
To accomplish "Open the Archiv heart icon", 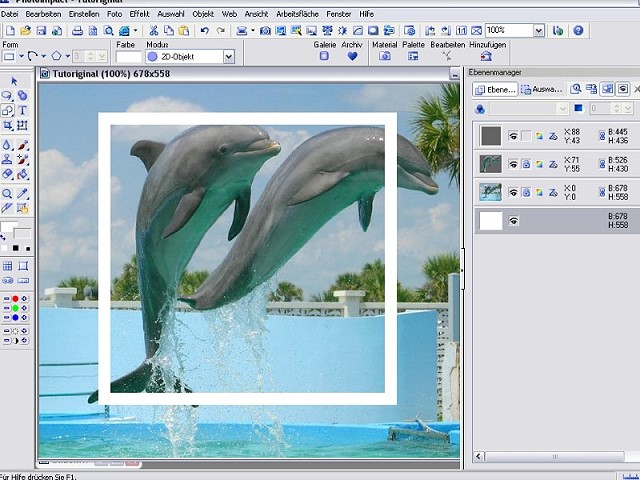I will [352, 56].
